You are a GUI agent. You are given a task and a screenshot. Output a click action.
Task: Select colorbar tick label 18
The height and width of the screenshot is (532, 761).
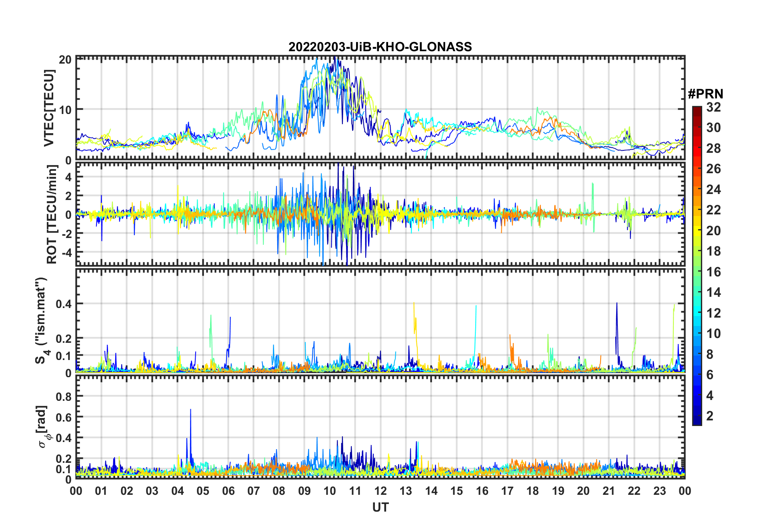(x=713, y=251)
